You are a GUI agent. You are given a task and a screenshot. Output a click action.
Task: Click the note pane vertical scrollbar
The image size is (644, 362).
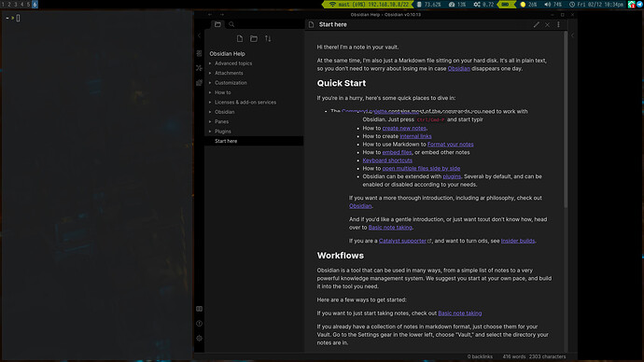(566, 119)
